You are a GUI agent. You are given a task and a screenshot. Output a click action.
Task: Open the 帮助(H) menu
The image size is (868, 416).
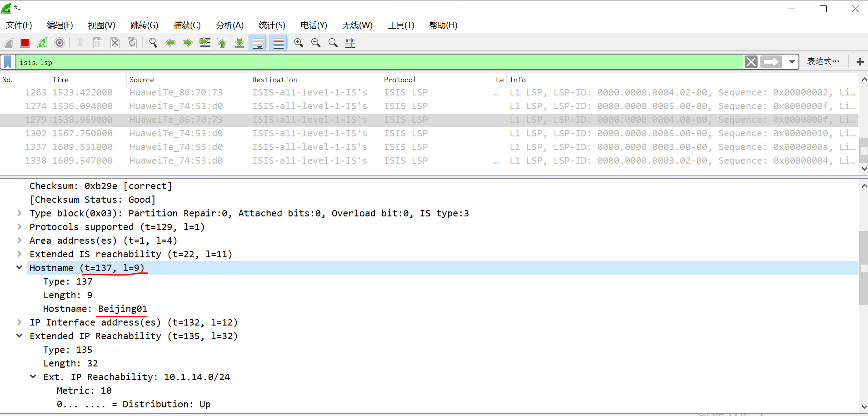(444, 25)
